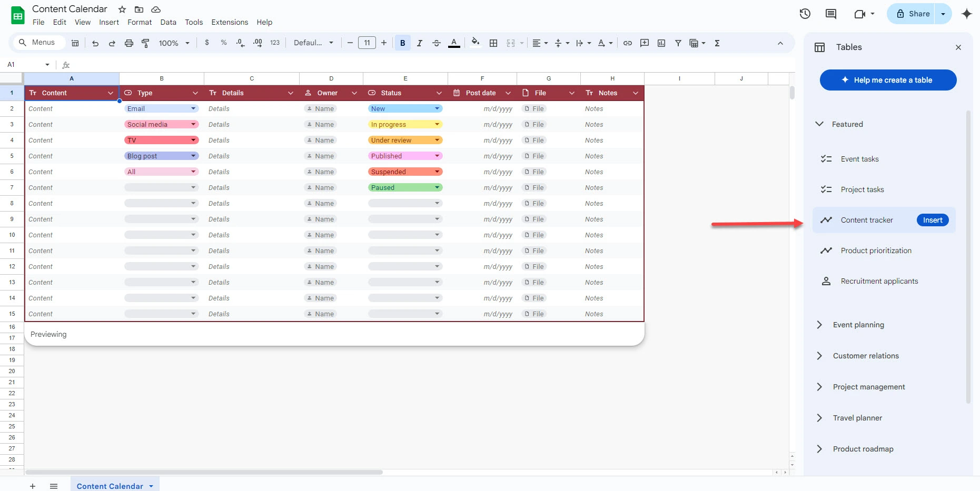Pick a fill color from the toolbar
The image size is (980, 491).
tap(476, 43)
